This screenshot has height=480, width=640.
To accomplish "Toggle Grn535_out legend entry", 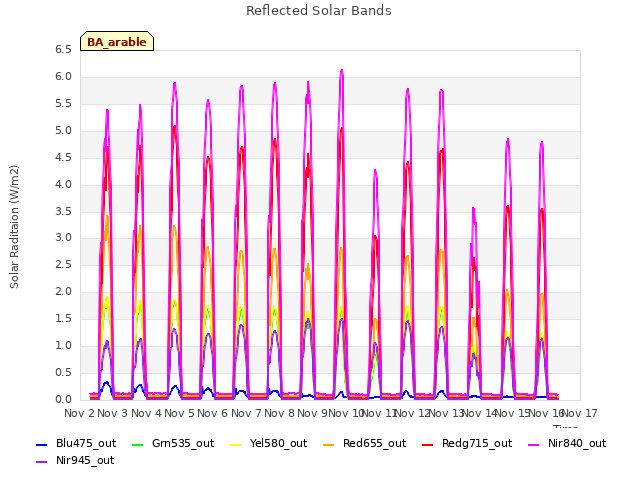I will tap(173, 443).
